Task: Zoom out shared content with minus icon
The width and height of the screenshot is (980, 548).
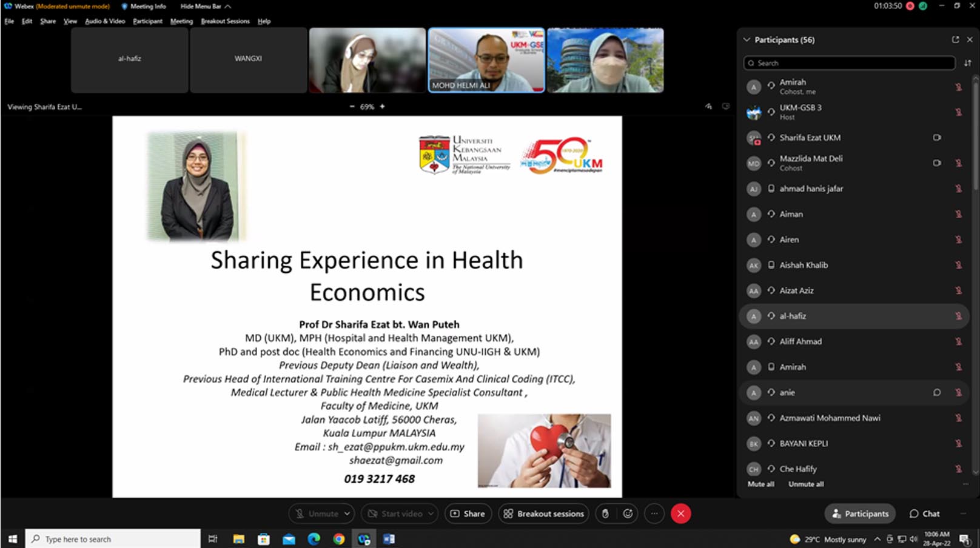Action: pos(352,107)
